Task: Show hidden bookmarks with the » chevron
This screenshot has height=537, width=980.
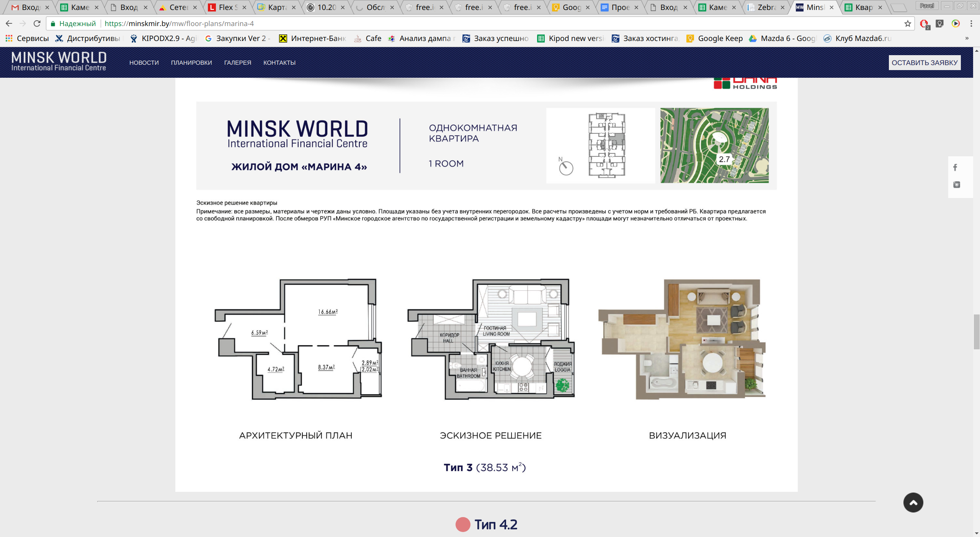Action: [x=967, y=38]
